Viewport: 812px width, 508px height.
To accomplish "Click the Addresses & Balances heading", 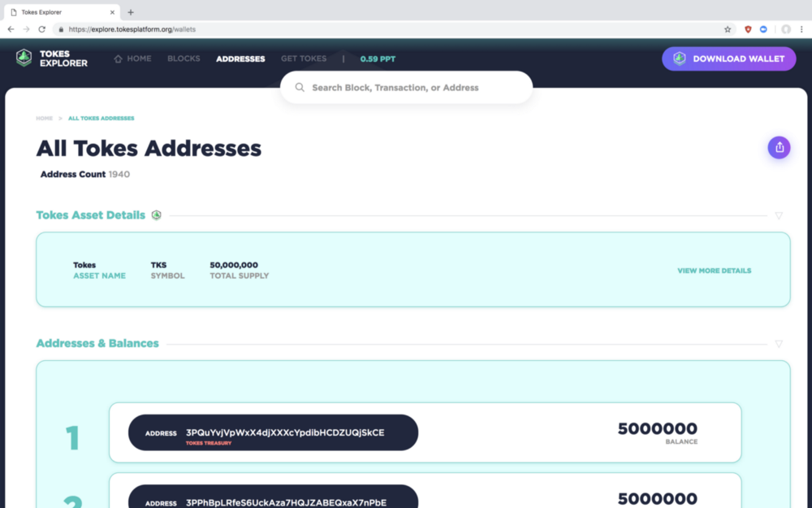I will (97, 343).
